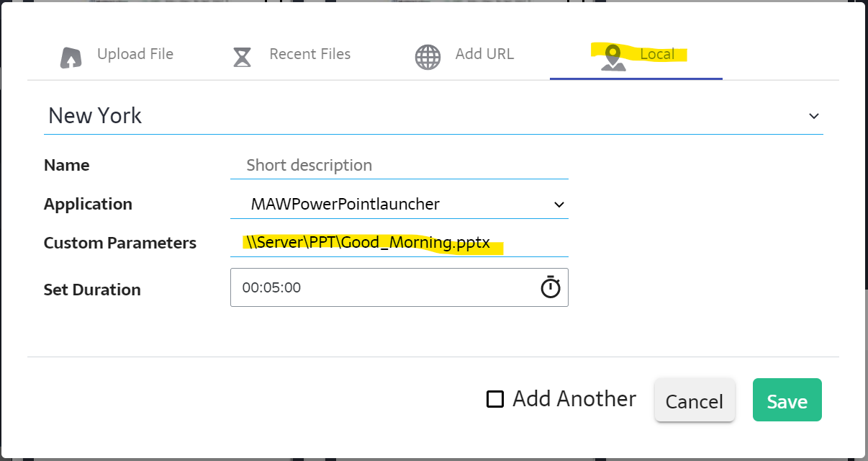Image resolution: width=868 pixels, height=461 pixels.
Task: Click the hourglass Recent Files icon
Action: [242, 57]
